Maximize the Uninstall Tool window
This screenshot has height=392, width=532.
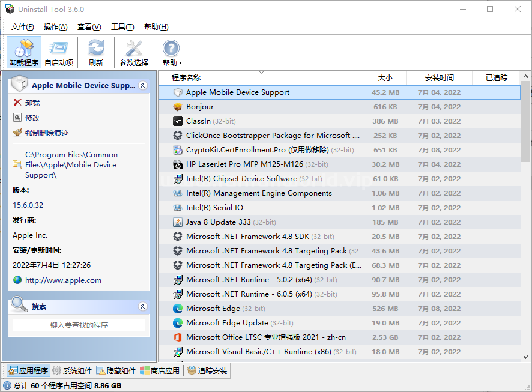coord(490,9)
